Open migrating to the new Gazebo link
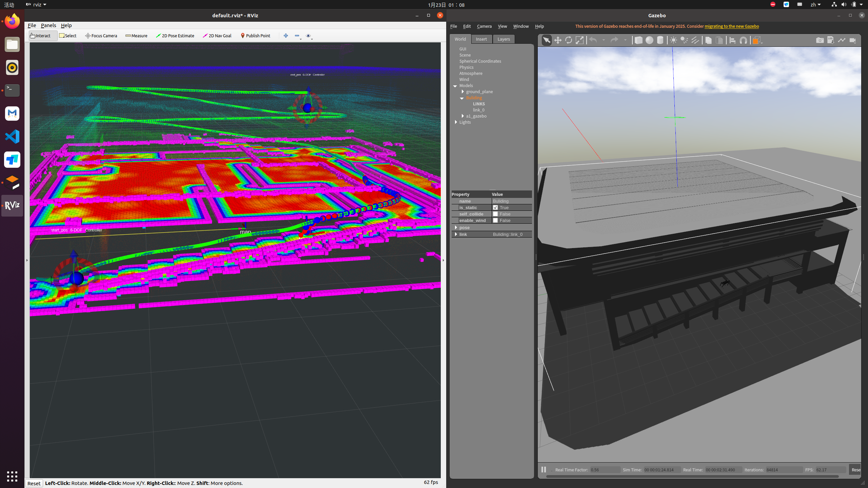The image size is (868, 488). pyautogui.click(x=731, y=26)
